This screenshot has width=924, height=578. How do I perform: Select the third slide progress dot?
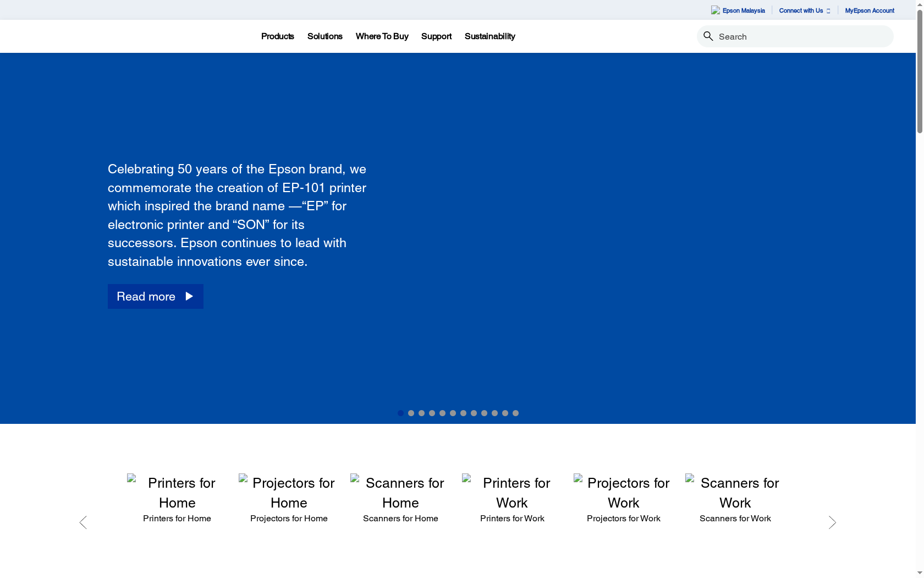click(421, 413)
